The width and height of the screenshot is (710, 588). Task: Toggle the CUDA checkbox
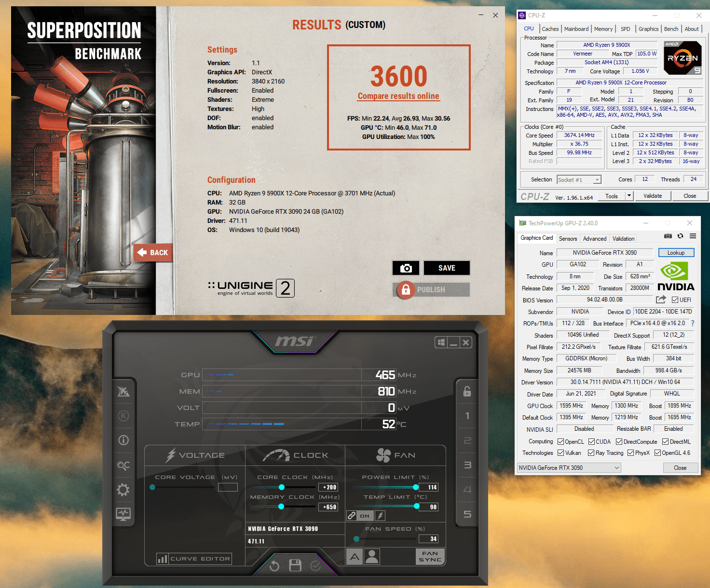[591, 442]
